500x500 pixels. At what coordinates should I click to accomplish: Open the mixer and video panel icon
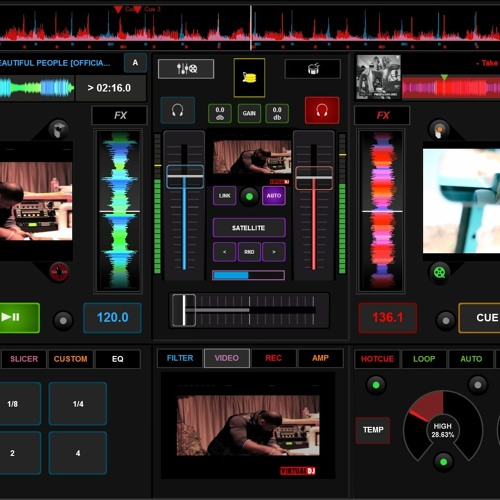186,69
